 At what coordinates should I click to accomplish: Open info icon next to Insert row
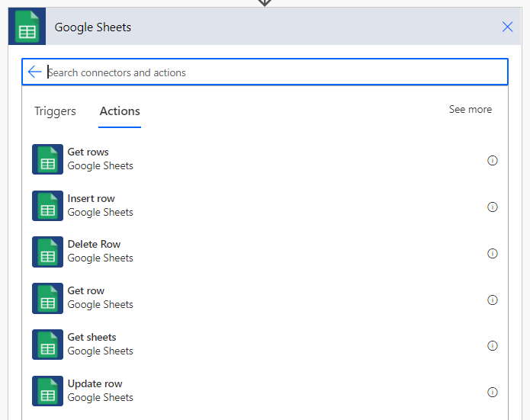tap(492, 207)
